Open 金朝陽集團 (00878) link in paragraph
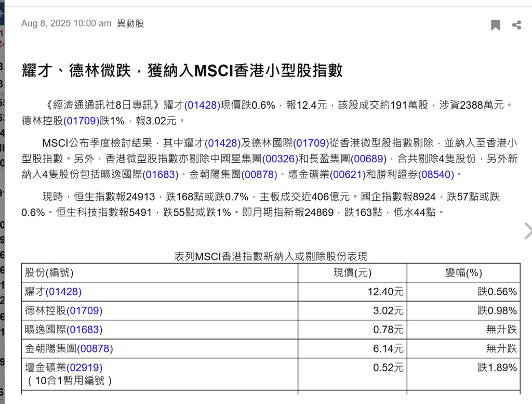The image size is (532, 404). point(259,175)
